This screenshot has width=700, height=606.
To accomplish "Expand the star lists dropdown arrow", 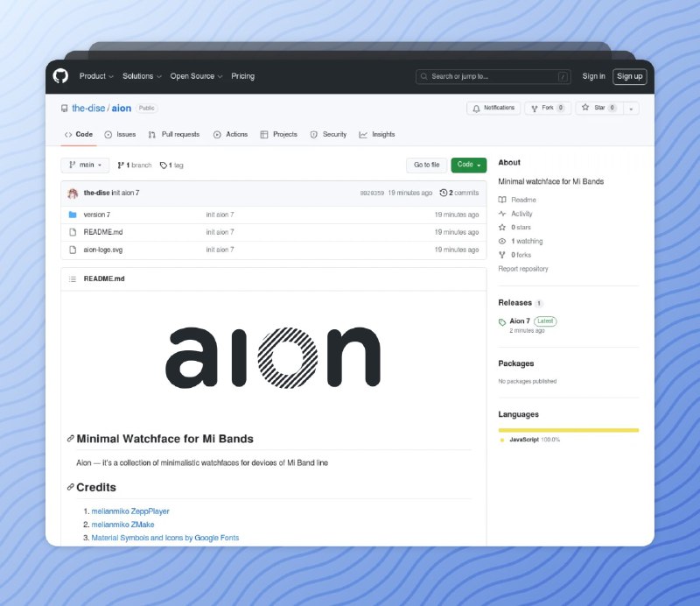I will 631,108.
